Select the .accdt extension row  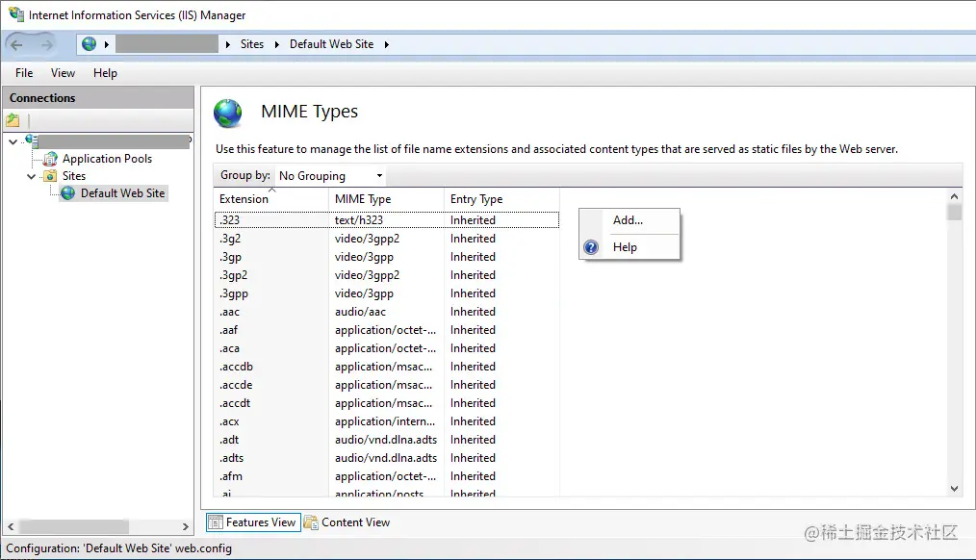click(387, 403)
